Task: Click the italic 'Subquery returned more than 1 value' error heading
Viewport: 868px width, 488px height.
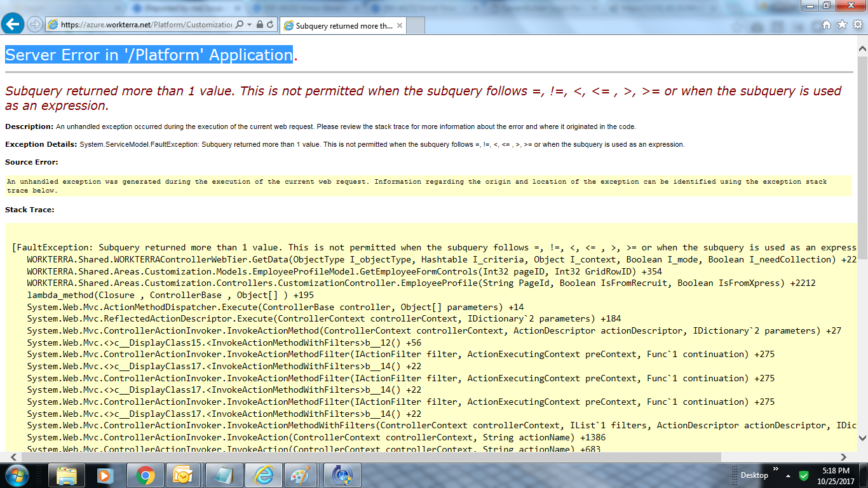Action: coord(423,98)
